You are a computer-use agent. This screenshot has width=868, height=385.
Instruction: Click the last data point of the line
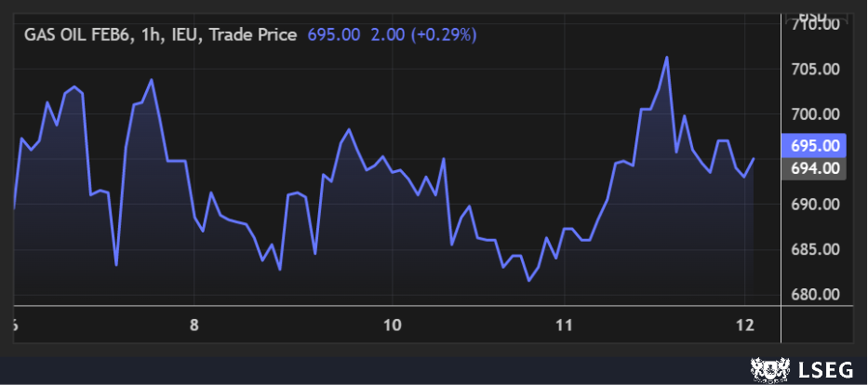(x=754, y=159)
